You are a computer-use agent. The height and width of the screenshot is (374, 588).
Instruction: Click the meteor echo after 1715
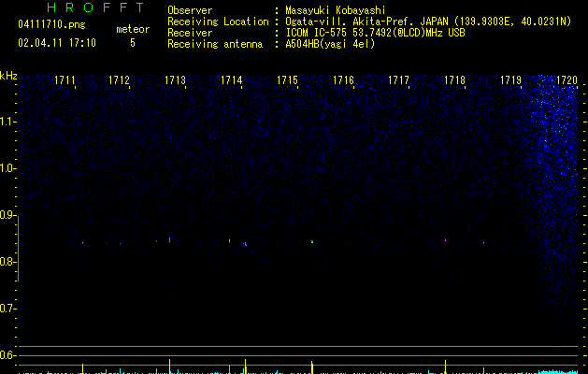(312, 241)
